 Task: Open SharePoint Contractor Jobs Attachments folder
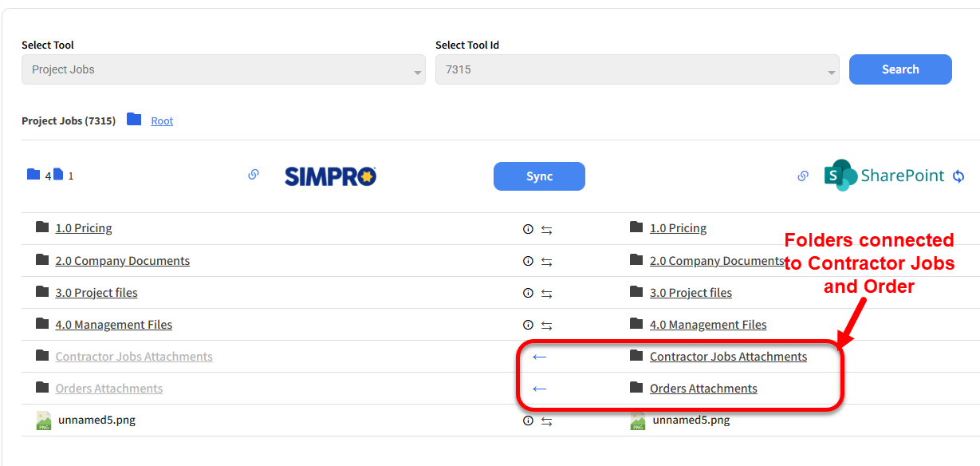[728, 357]
